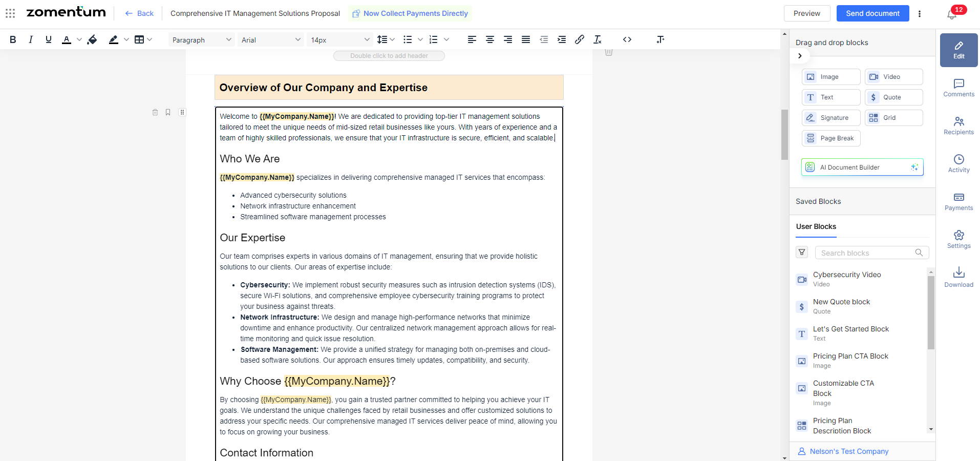Open saved blocks filter
The image size is (980, 461).
802,253
